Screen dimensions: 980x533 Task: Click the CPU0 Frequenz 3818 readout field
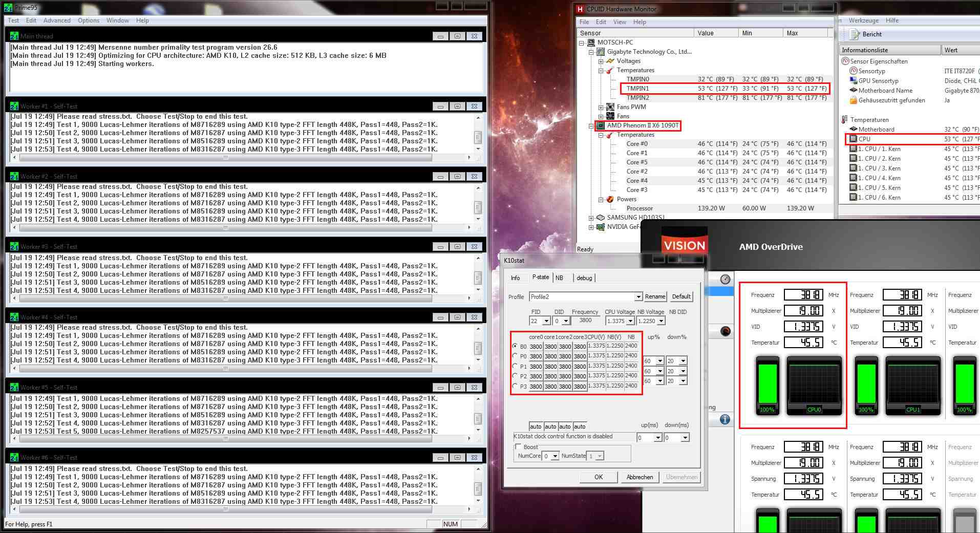803,295
